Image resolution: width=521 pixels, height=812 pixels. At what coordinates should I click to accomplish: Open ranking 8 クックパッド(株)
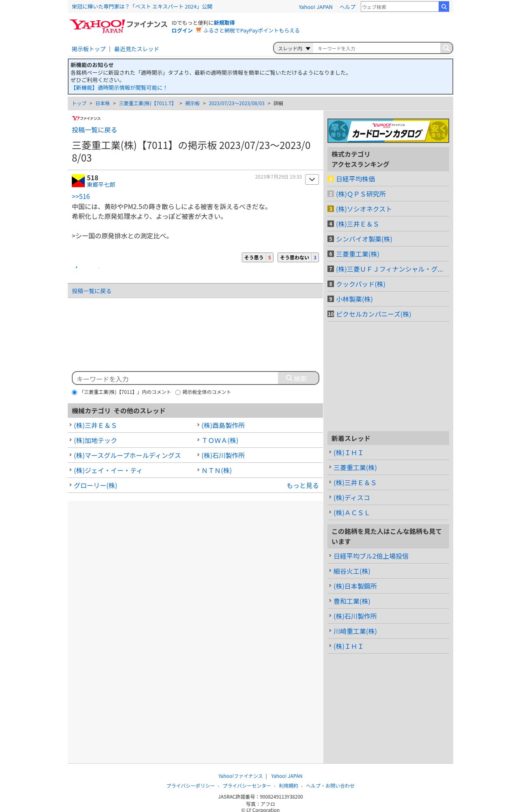point(360,284)
